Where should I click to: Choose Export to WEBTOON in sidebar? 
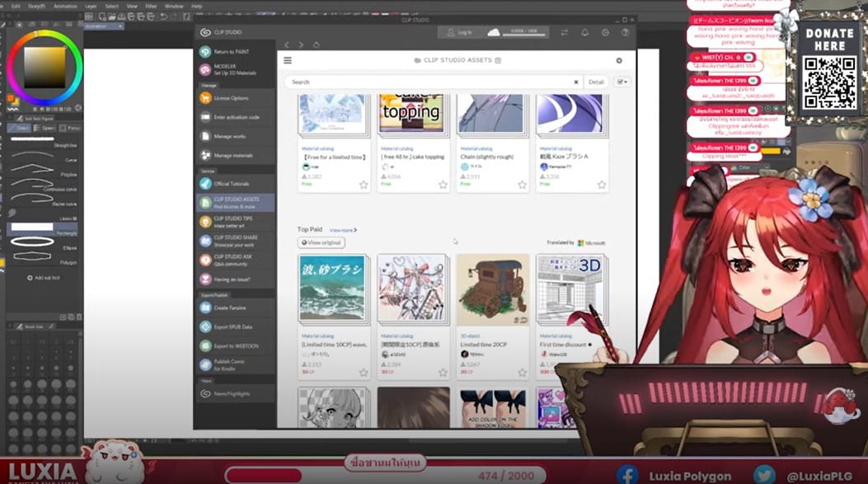[x=235, y=345]
